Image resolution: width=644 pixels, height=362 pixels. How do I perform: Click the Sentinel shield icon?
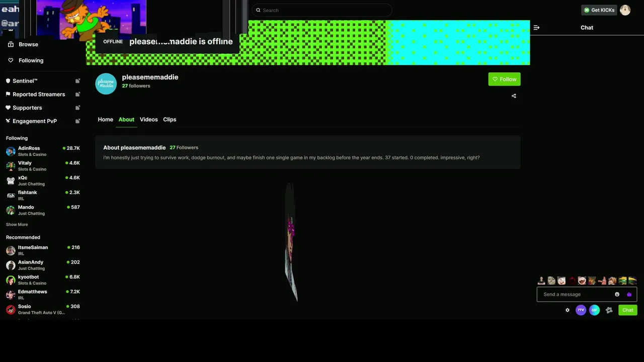(8, 81)
